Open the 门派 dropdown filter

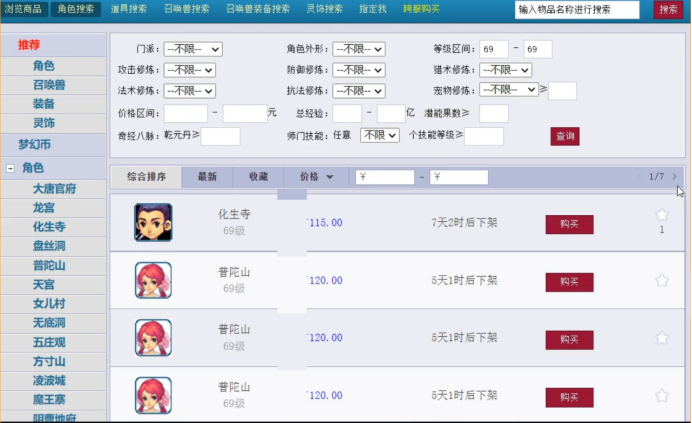click(192, 49)
